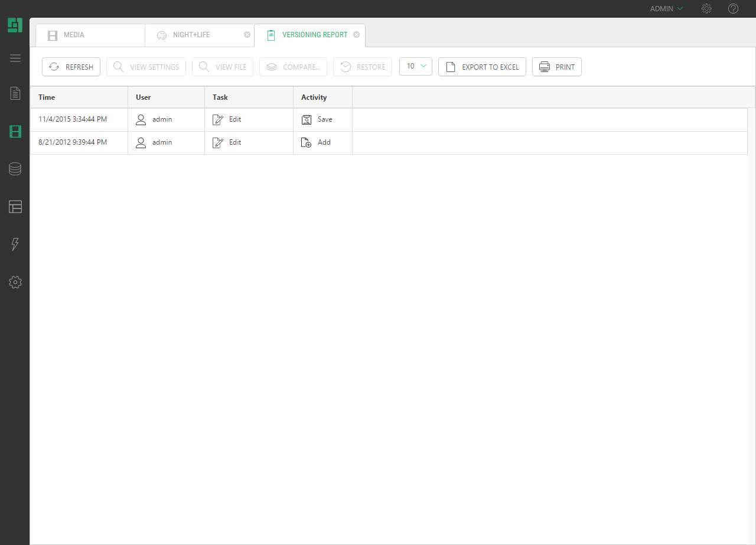
Task: Sort by the Time column header
Action: pyautogui.click(x=79, y=97)
